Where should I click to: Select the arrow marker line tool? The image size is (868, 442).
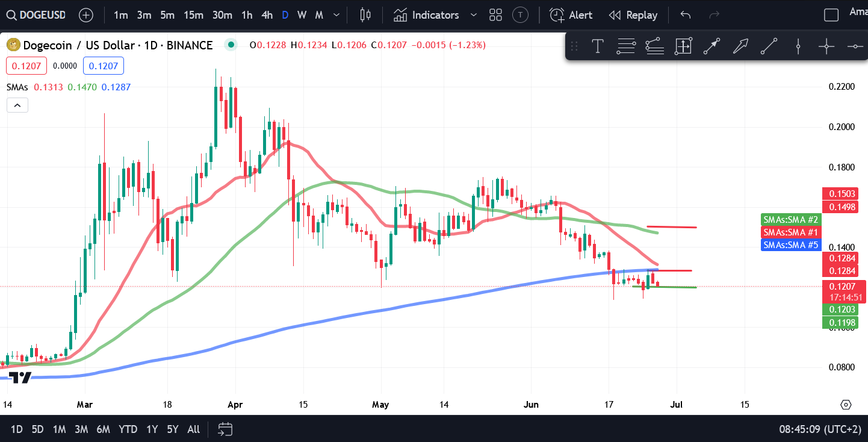point(711,46)
